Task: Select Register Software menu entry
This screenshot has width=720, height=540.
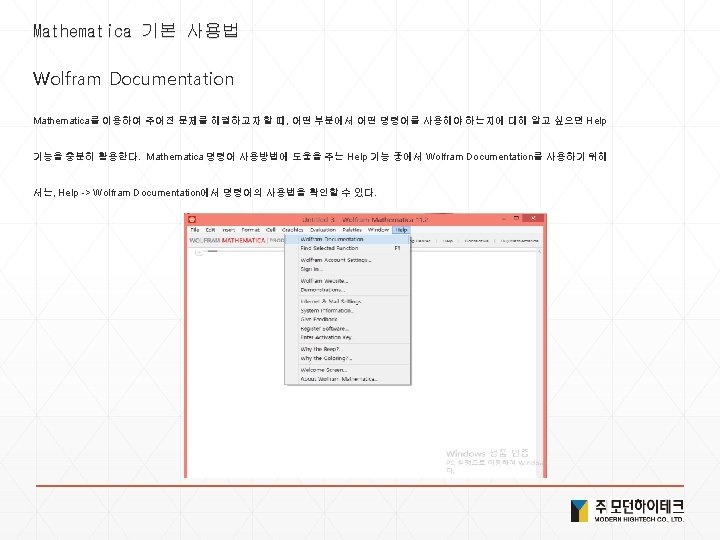Action: coord(348,329)
